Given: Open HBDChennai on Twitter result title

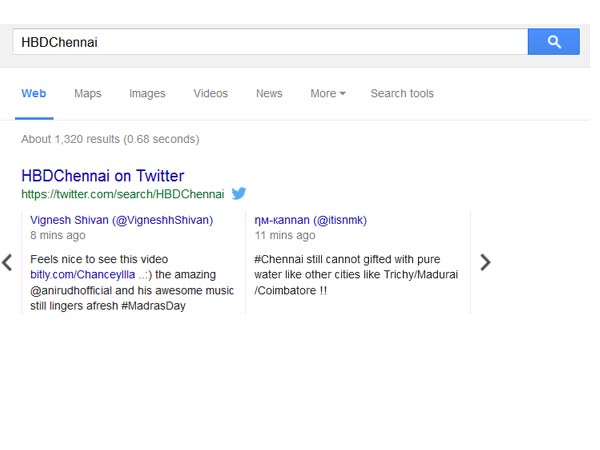Looking at the screenshot, I should (103, 176).
